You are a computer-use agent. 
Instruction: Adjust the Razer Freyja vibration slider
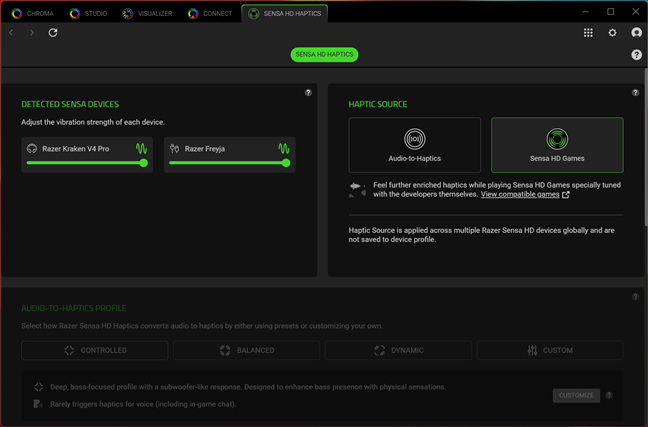coord(229,163)
